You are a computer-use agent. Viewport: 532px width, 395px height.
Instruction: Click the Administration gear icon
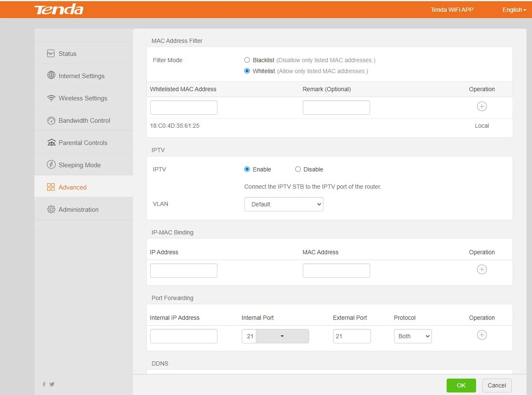[51, 209]
